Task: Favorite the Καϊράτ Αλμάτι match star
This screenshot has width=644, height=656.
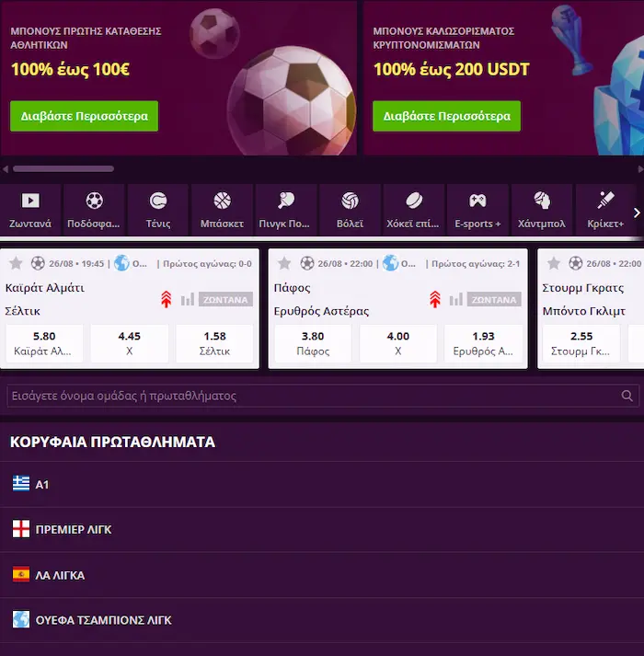Action: click(x=16, y=263)
